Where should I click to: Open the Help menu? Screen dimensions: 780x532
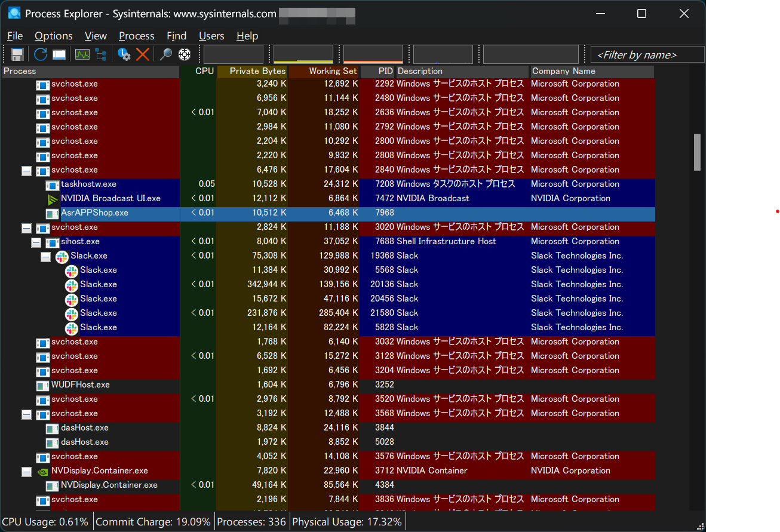pos(247,36)
